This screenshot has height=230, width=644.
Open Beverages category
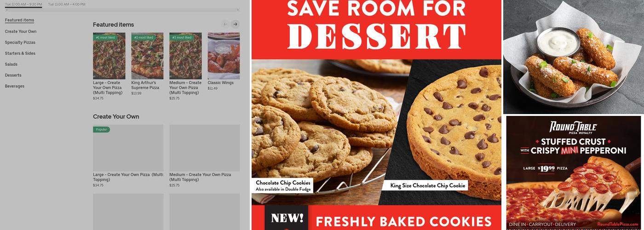(x=15, y=86)
